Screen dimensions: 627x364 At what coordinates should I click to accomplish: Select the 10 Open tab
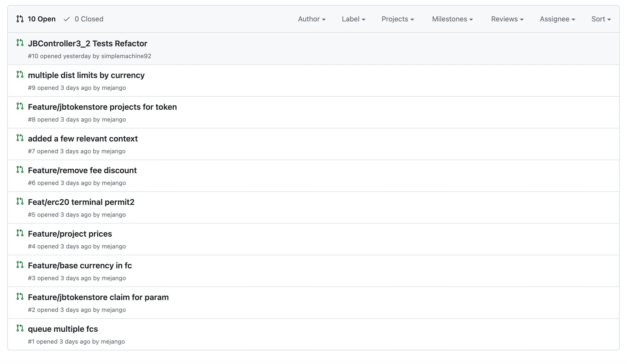tap(41, 19)
